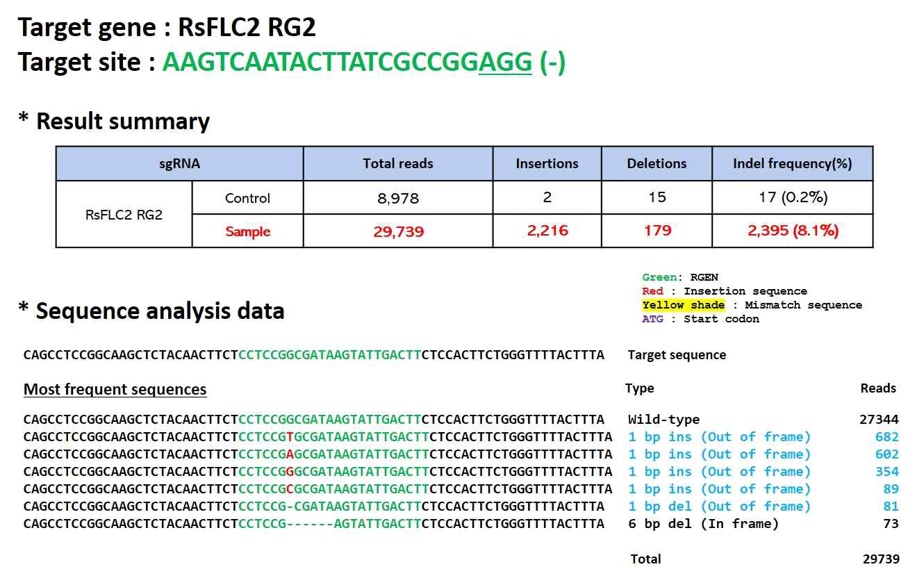The width and height of the screenshot is (924, 576).
Task: Click the 'Reads' column heading
Action: tap(878, 388)
